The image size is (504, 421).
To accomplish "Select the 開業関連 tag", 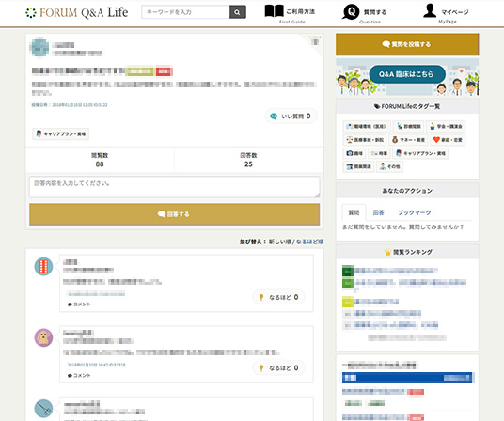I will point(358,166).
